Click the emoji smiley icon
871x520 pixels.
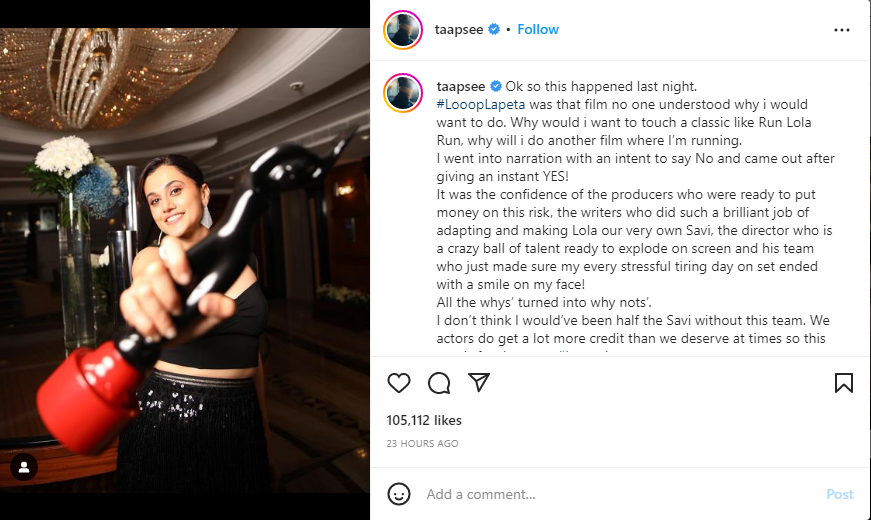(x=399, y=494)
